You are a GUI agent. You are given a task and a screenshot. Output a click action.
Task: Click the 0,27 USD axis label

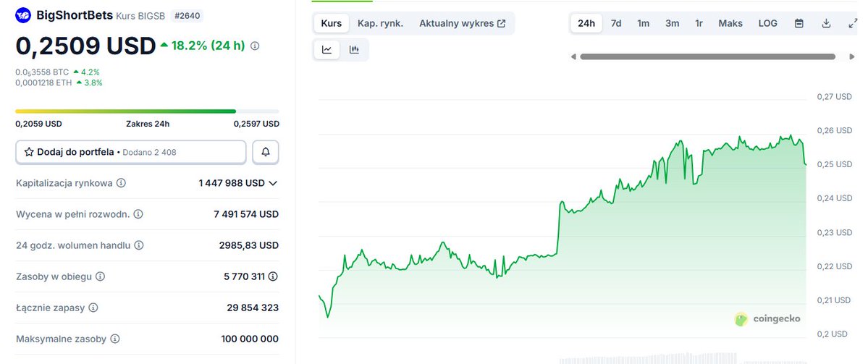(x=834, y=97)
